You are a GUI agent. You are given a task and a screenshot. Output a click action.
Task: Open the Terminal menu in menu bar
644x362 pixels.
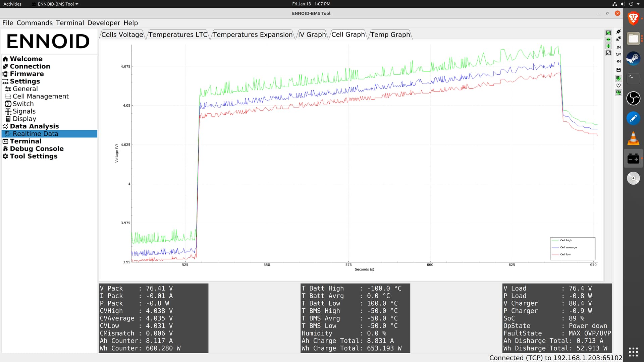pyautogui.click(x=70, y=23)
